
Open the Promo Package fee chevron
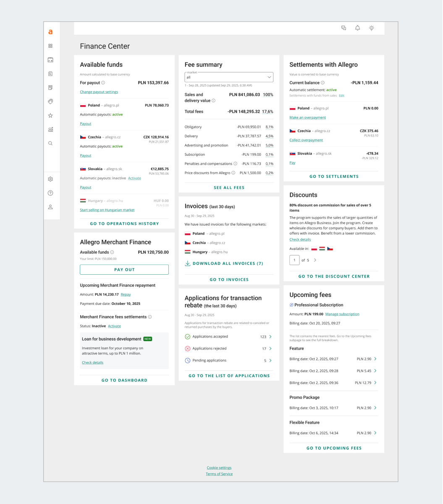pos(375,408)
